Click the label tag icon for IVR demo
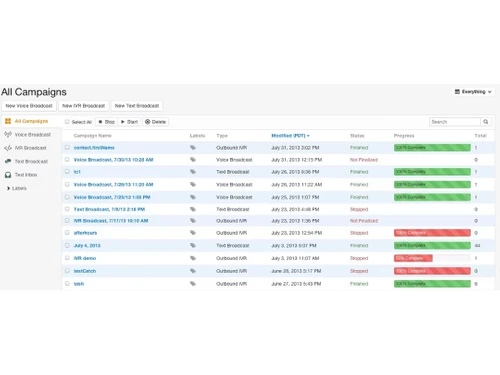Viewport: 500px width, 375px height. tap(193, 258)
